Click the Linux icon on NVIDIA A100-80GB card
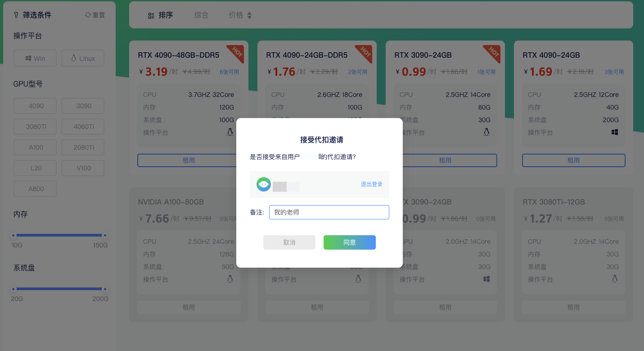This screenshot has width=644, height=351. pyautogui.click(x=230, y=278)
